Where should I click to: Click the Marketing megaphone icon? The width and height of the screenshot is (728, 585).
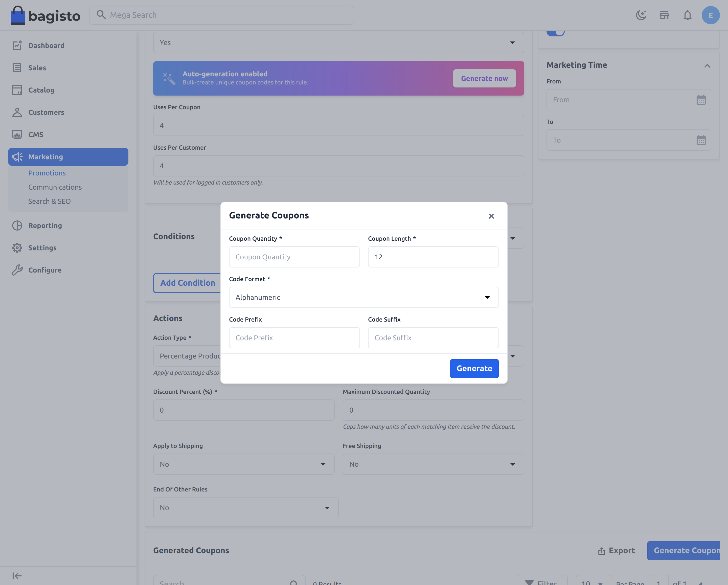pyautogui.click(x=17, y=157)
